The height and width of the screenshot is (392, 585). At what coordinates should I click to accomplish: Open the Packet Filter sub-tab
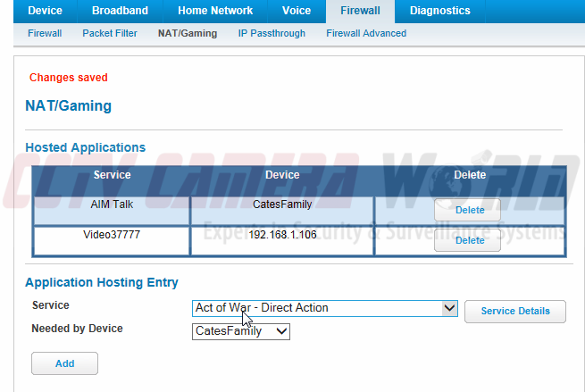coord(110,33)
